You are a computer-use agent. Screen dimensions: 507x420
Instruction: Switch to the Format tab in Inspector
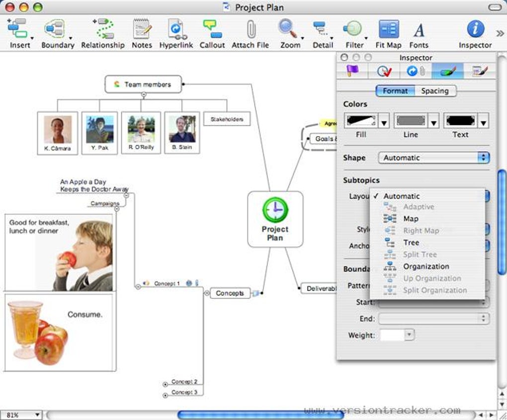[395, 91]
